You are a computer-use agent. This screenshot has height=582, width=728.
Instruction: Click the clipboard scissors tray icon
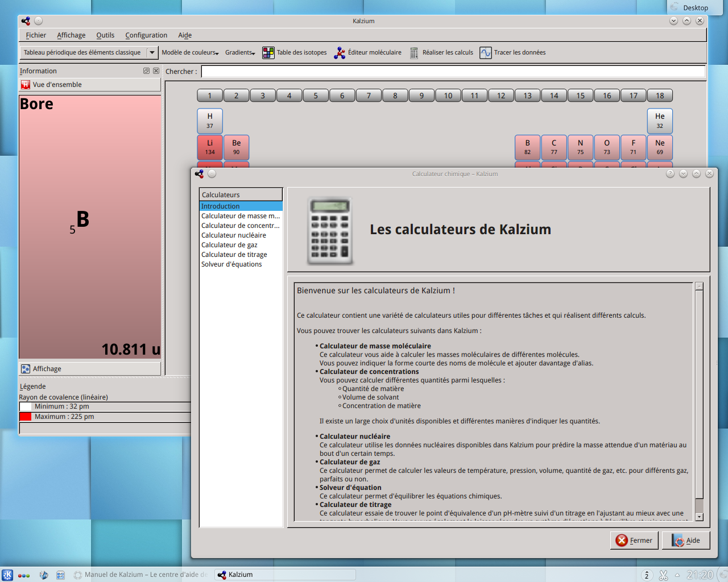coord(663,575)
